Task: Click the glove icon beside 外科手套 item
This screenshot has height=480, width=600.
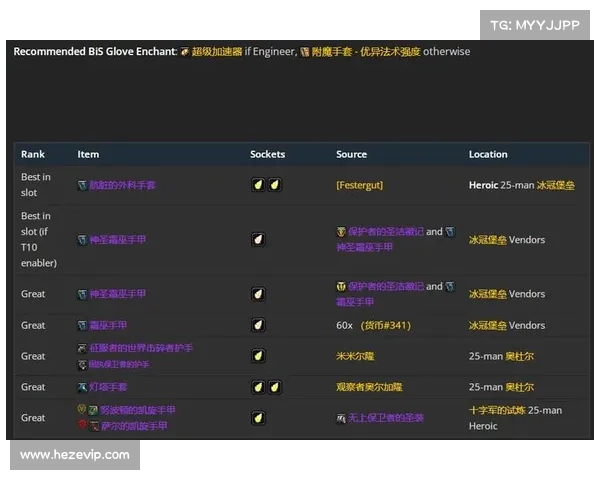Action: [82, 186]
